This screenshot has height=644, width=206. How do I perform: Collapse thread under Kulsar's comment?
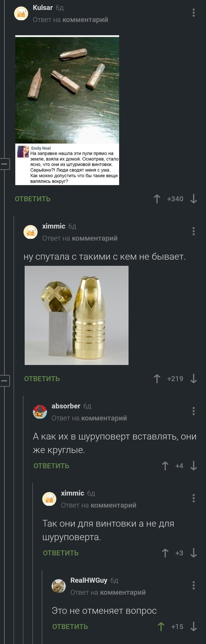4,164
